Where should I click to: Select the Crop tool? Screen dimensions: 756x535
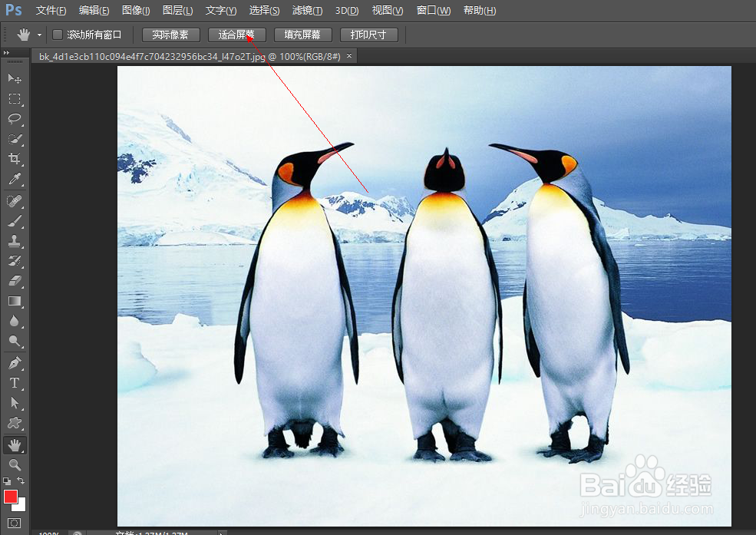15,159
